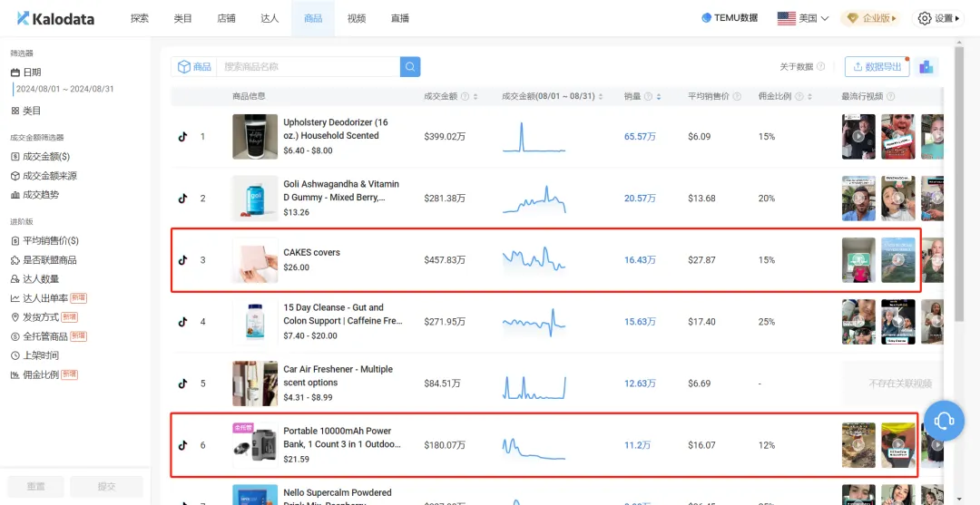Click date range 2024/08/01 ~ 2024/08/31
Screen dimensions: 980x505
coord(65,89)
